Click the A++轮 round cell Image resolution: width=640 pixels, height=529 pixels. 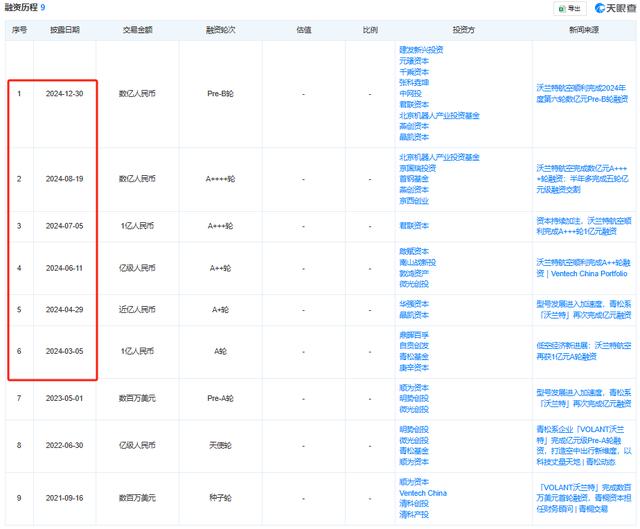220,268
